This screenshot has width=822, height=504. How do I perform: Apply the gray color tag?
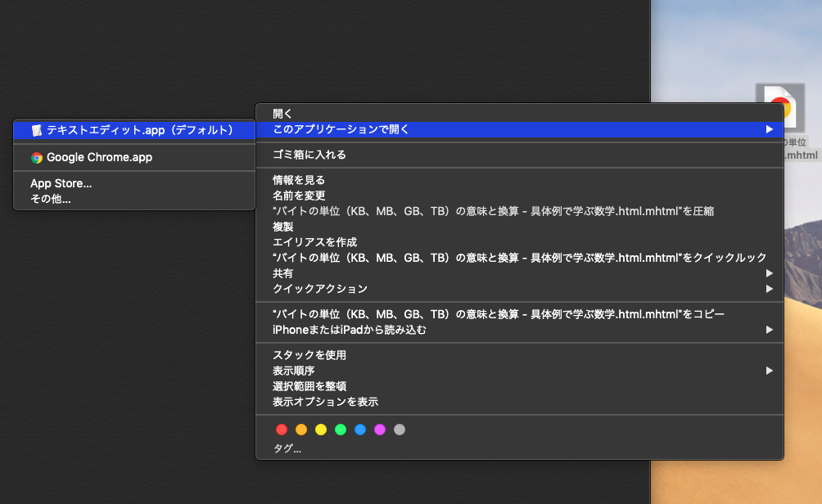400,430
